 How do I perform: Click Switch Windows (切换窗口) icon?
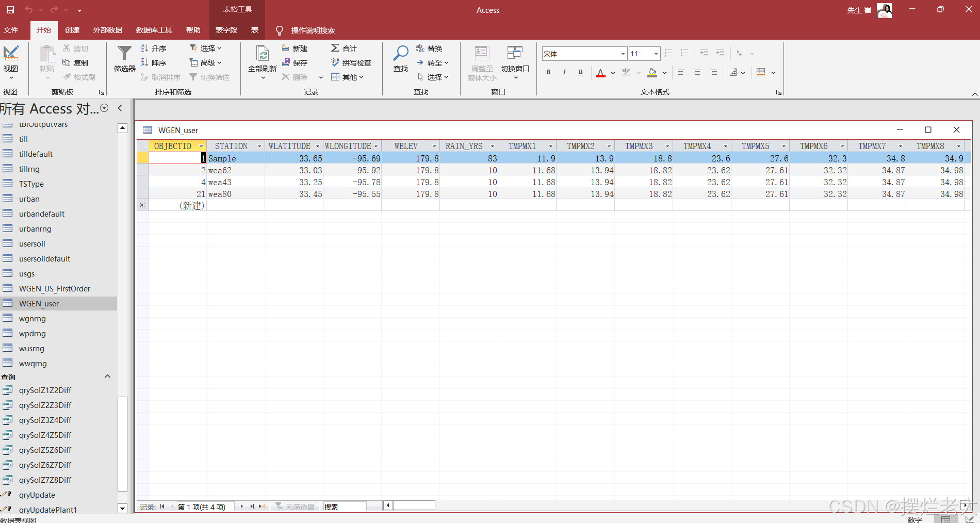click(x=515, y=53)
